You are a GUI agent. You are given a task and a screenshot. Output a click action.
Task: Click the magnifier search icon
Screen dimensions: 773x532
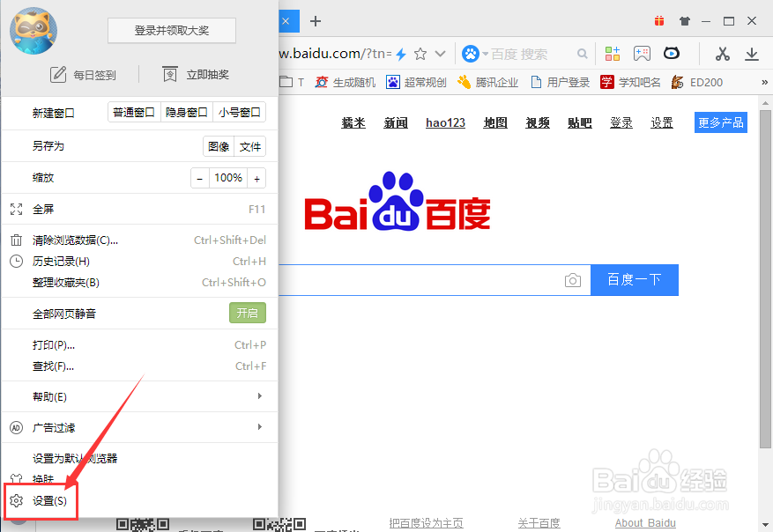point(583,54)
